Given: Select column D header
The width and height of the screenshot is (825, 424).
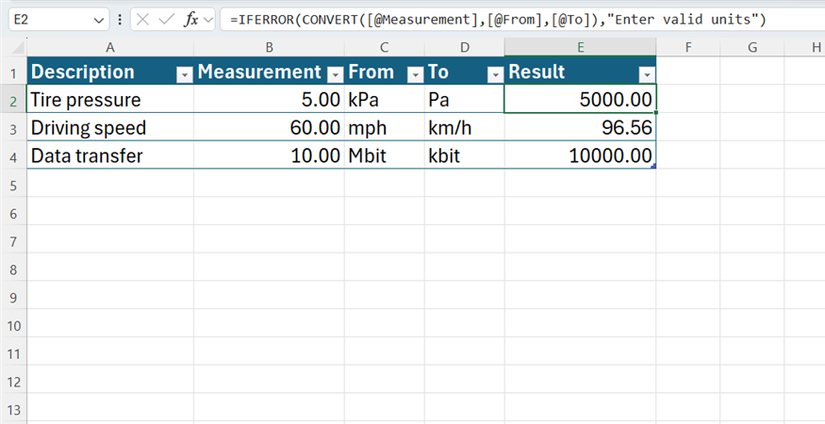Looking at the screenshot, I should pyautogui.click(x=465, y=48).
